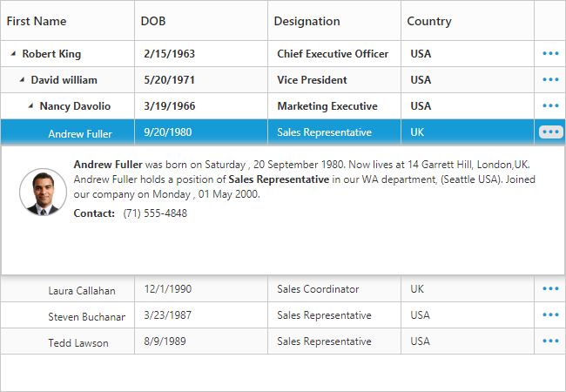Collapse the David william tree node
Screen dimensions: 566x392
coord(22,80)
